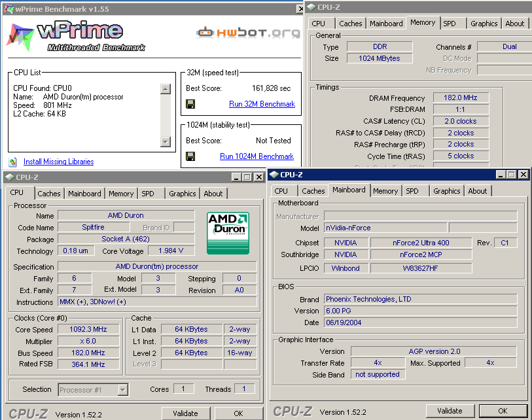This screenshot has width=532, height=420.
Task: Click the floppy save icon beside Run 32M Benchmark
Action: coord(190,104)
